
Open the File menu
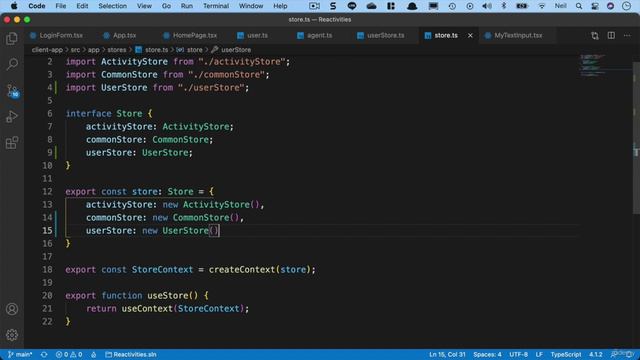[60, 6]
